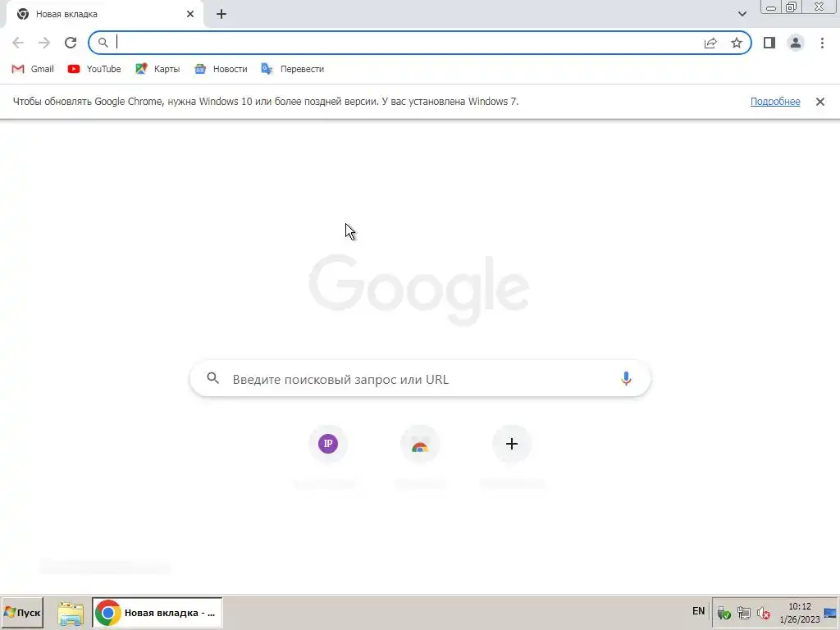Screen dimensions: 840x630
Task: Click the magnifier icon in search box
Action: click(212, 378)
